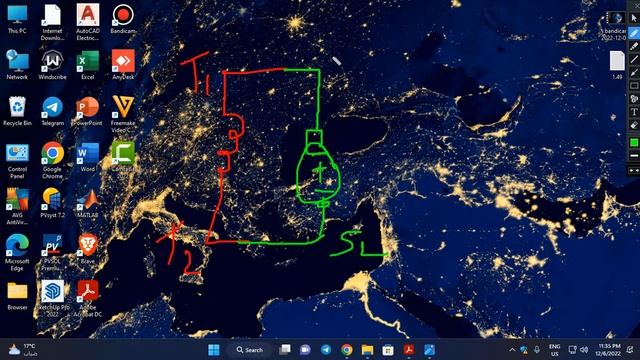Screen dimensions: 640x360
Task: Open Excel desktop shortcut
Action: pos(88,65)
